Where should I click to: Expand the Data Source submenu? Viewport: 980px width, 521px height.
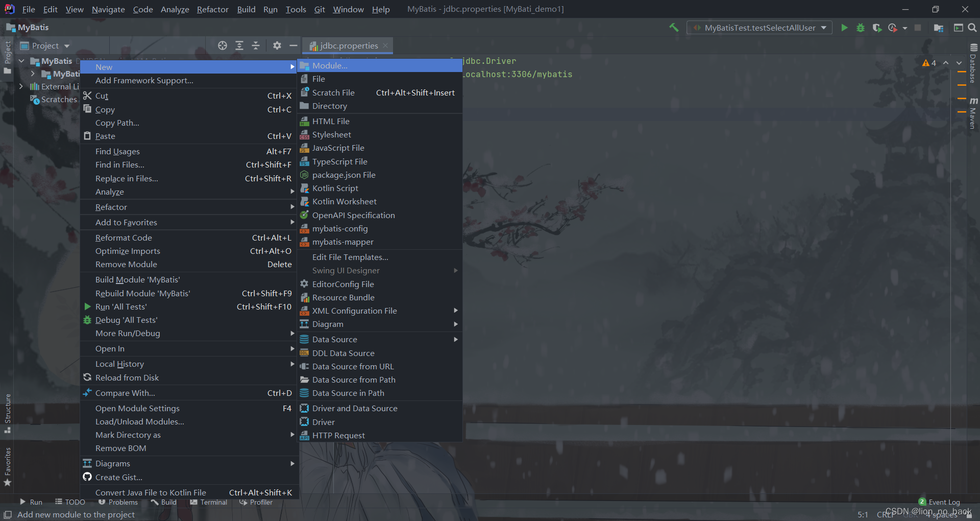380,339
